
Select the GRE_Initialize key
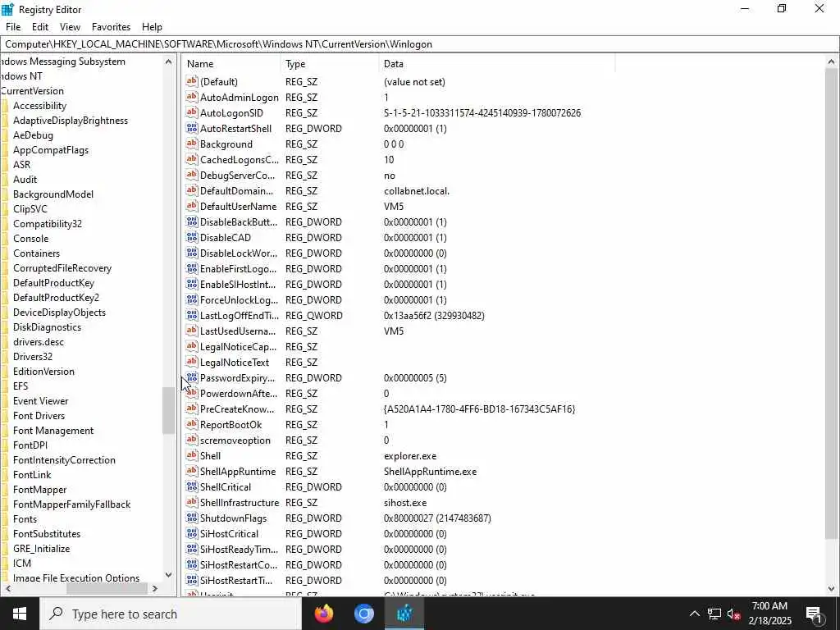(x=41, y=549)
